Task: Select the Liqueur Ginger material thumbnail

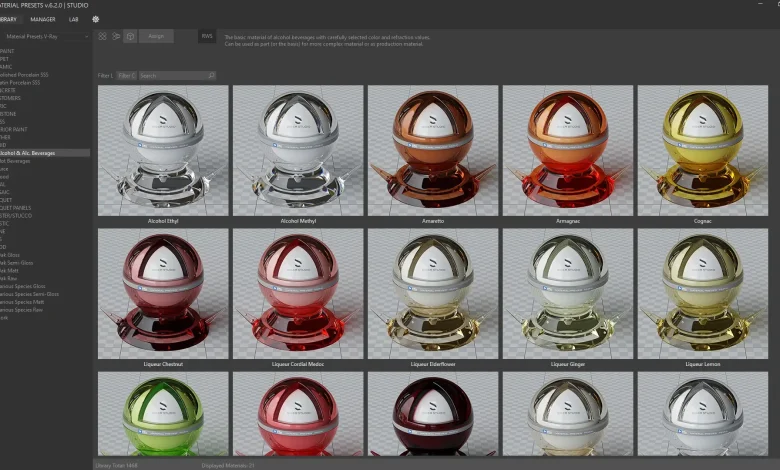Action: (x=568, y=294)
